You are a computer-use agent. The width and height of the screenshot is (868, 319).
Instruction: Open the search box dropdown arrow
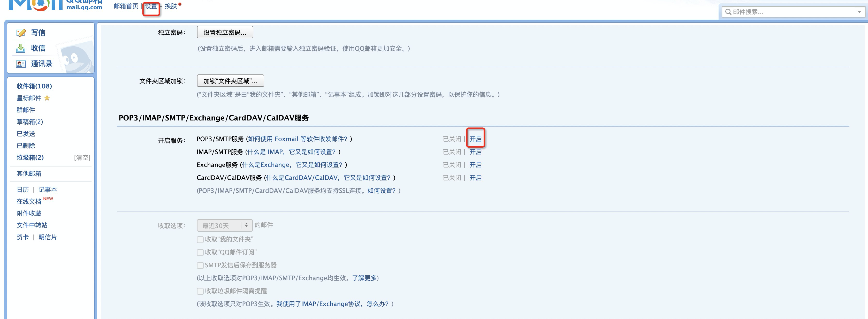(x=859, y=12)
